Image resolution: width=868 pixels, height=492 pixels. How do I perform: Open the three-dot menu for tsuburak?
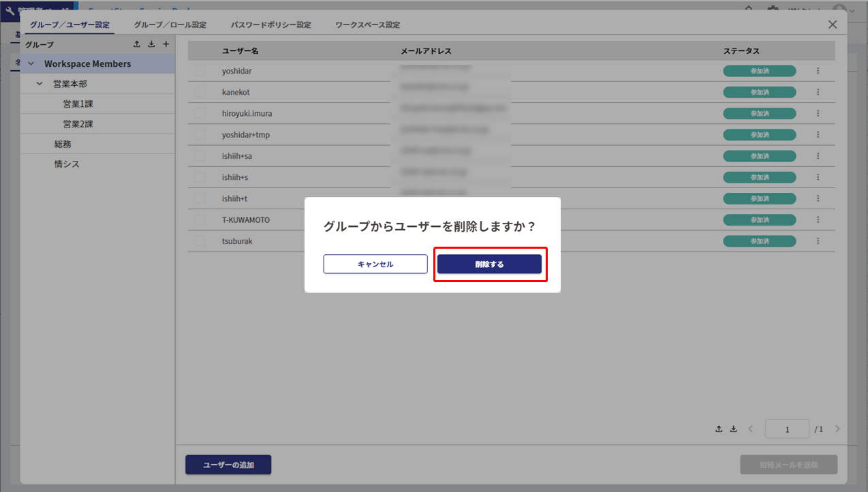click(x=818, y=241)
